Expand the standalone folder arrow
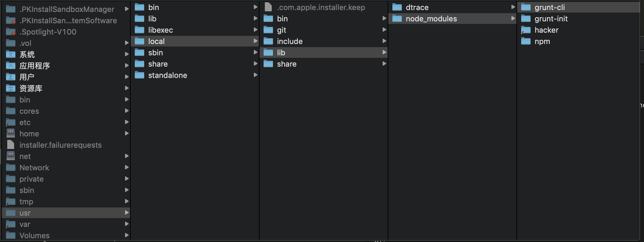The height and width of the screenshot is (242, 644). (x=255, y=75)
